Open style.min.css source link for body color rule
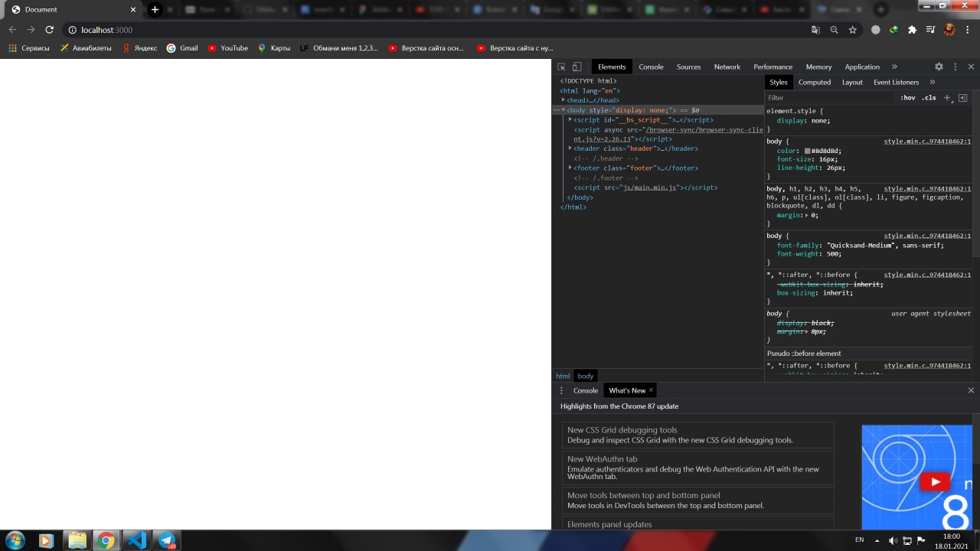 [x=927, y=142]
